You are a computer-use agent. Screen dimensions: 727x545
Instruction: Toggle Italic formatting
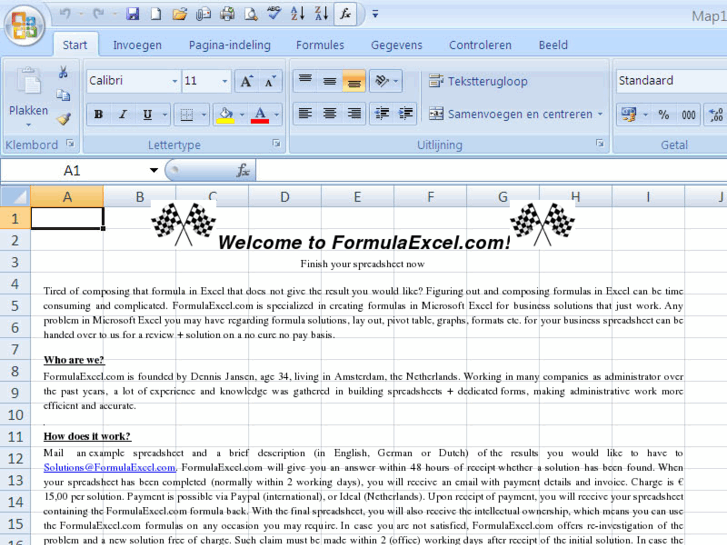122,115
